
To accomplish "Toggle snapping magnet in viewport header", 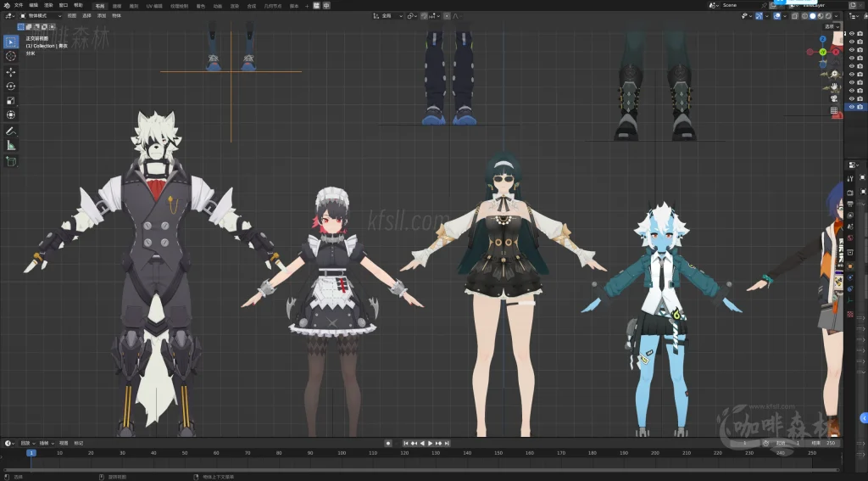I will (x=424, y=16).
